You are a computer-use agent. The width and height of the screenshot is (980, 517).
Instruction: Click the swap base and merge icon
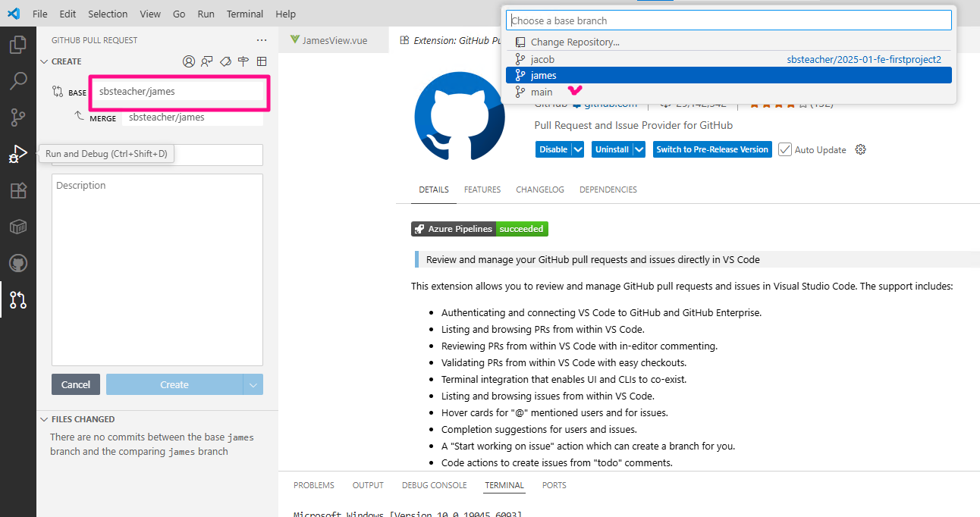pos(58,91)
